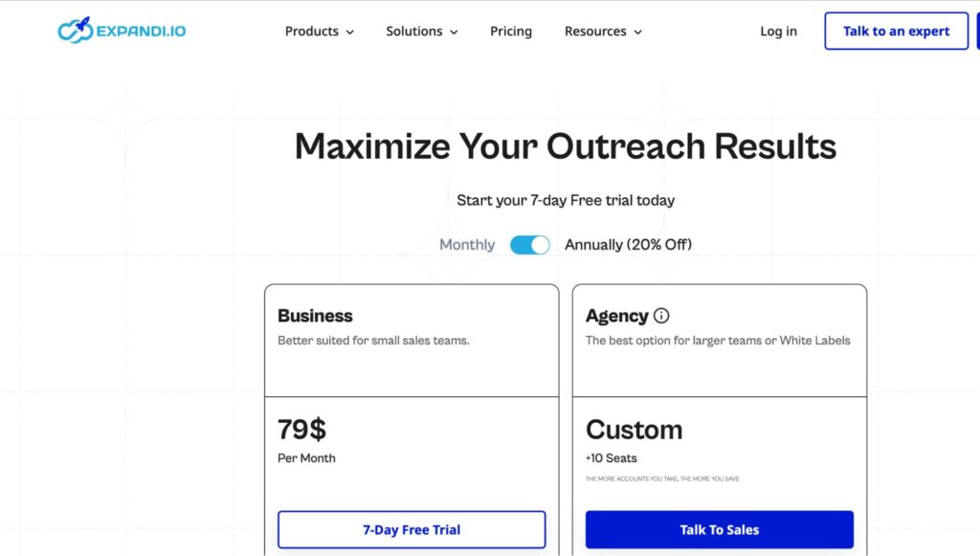The image size is (980, 556).
Task: Select Annually (20% Off) billing option
Action: pos(628,245)
